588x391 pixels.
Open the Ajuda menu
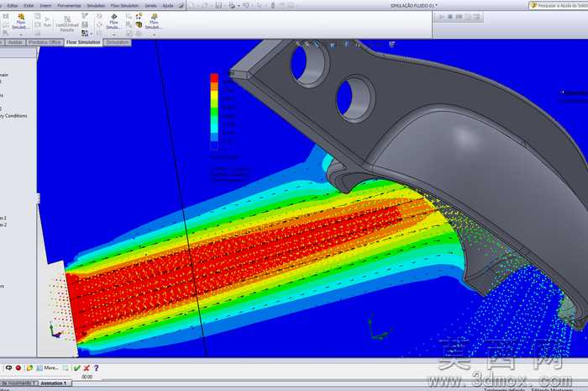coord(168,6)
